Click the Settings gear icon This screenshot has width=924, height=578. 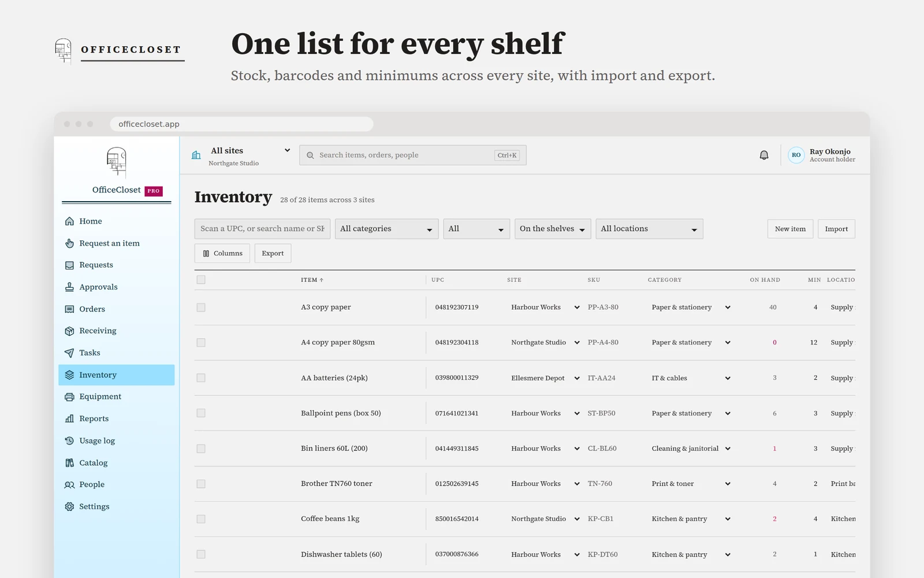click(69, 507)
